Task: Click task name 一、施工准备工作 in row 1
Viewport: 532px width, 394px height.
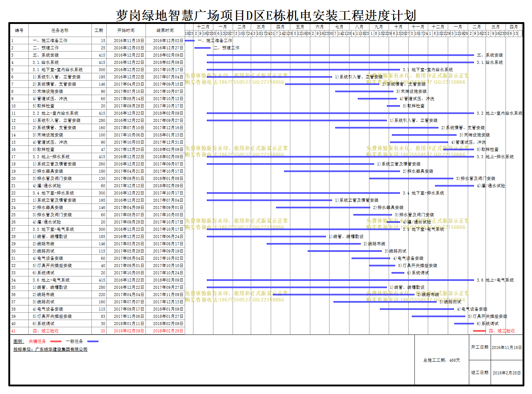Action: (50, 41)
